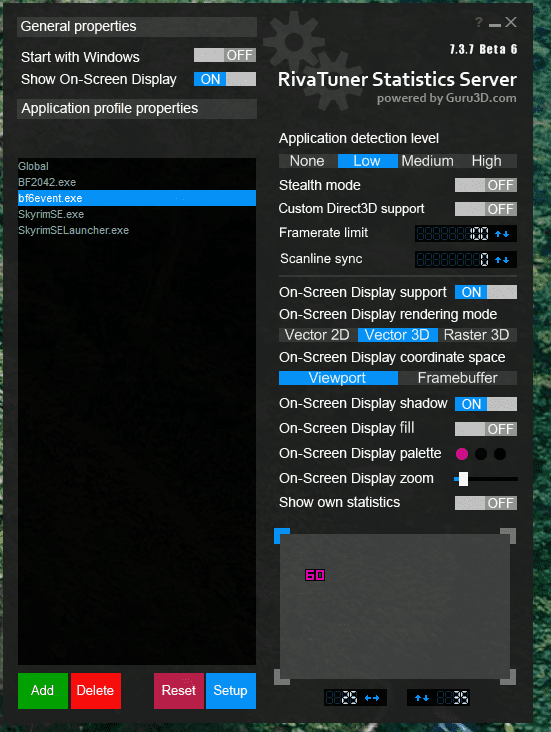551x732 pixels.
Task: Pick the magenta OSD palette color
Action: point(462,454)
